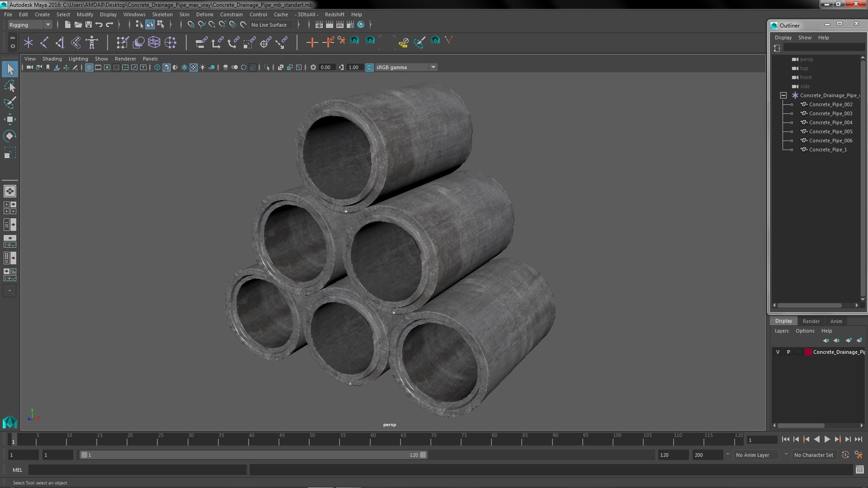
Task: Click the Set Key plus icon
Action: coord(312,42)
